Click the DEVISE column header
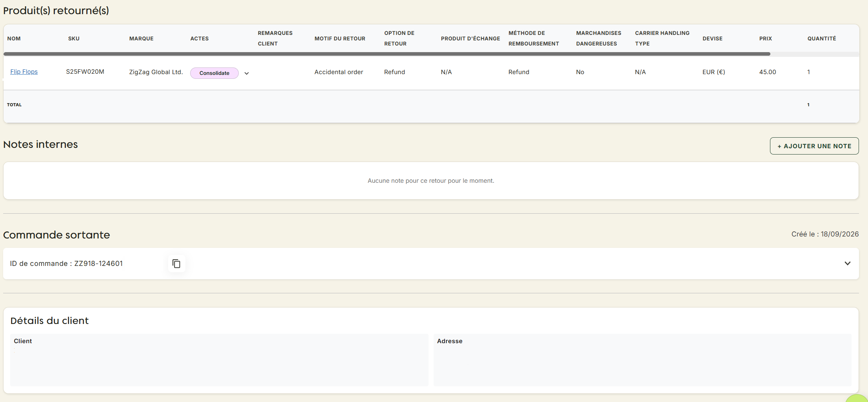868x402 pixels. pos(712,38)
